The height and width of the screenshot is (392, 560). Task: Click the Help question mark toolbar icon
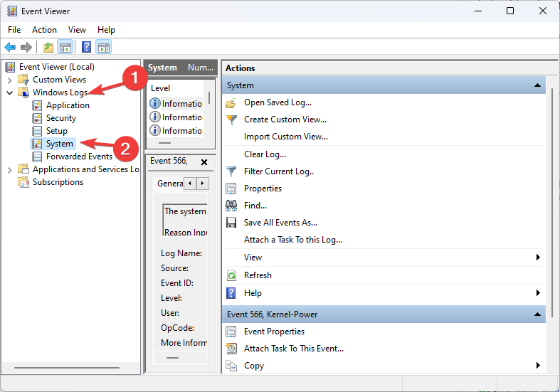click(x=86, y=47)
